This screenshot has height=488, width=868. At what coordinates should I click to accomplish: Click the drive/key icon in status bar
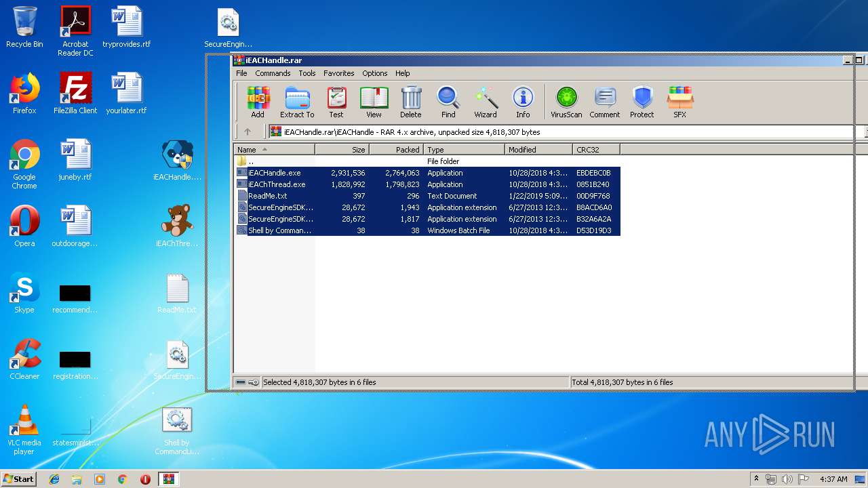(x=248, y=382)
